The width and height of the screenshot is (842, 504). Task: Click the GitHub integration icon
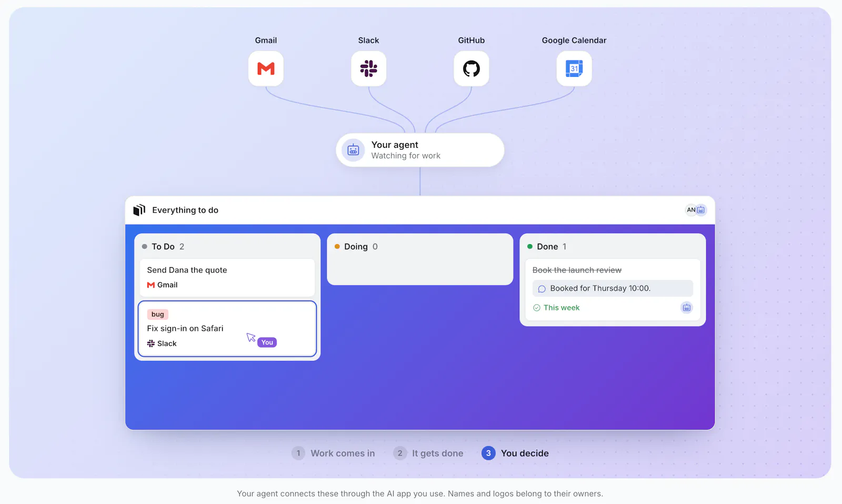(x=471, y=68)
